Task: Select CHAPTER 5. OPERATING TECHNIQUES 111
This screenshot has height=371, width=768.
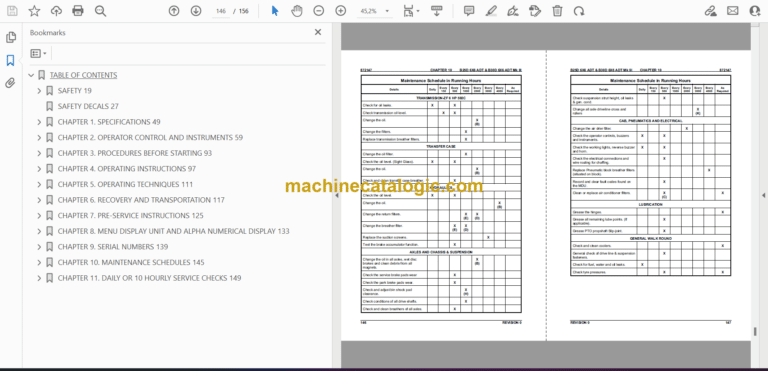Action: tap(125, 185)
